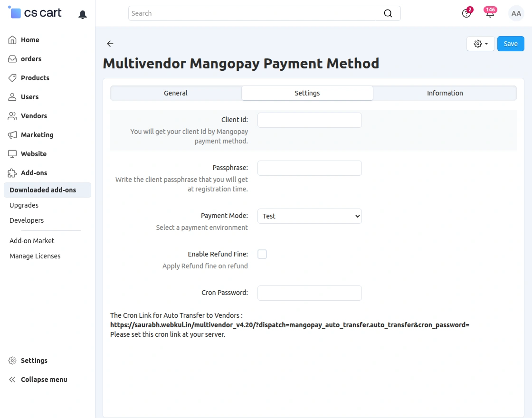This screenshot has width=532, height=418.
Task: Click the Vendors label in sidebar
Action: click(x=34, y=116)
